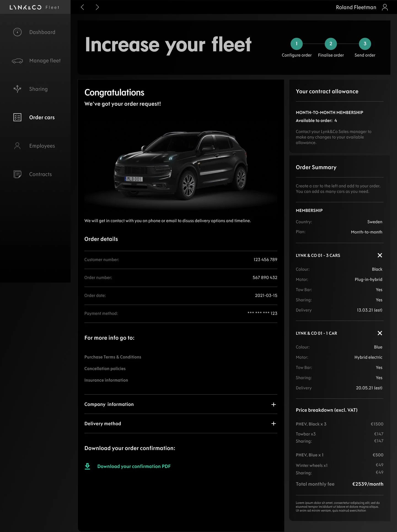Click the Lynk & Co Fleet logo
Image resolution: width=397 pixels, height=532 pixels.
(x=34, y=7)
